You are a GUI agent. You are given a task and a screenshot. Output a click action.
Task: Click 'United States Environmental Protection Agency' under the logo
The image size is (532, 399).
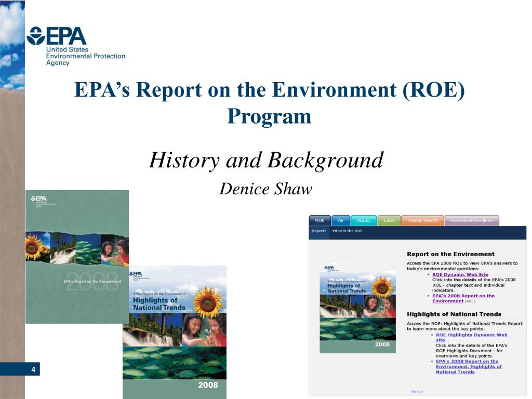point(86,56)
